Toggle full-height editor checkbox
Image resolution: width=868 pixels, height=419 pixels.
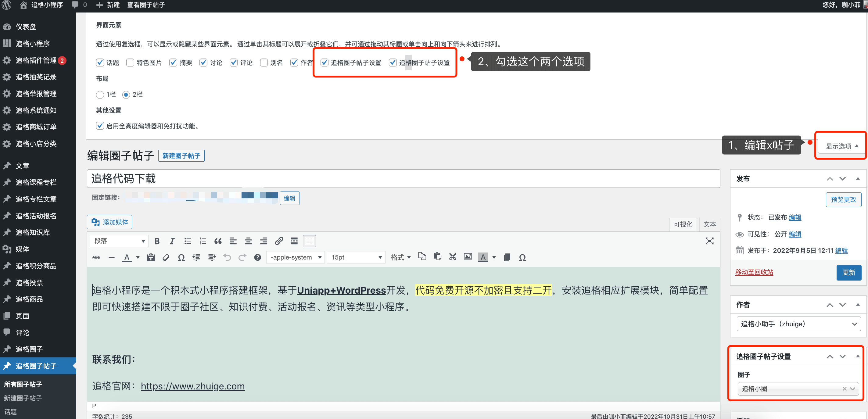pyautogui.click(x=100, y=126)
